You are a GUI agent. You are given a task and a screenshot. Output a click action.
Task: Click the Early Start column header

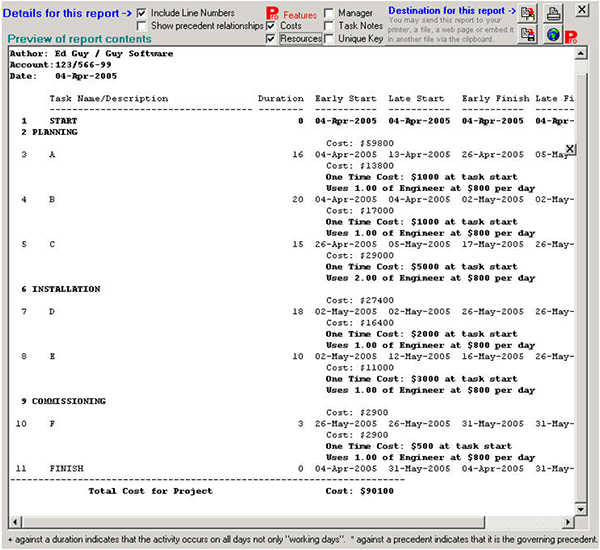click(x=346, y=99)
